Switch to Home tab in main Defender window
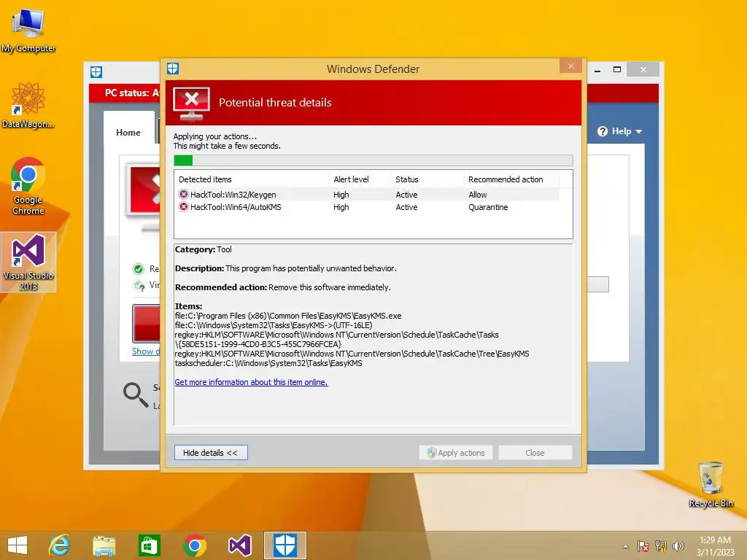Image resolution: width=747 pixels, height=560 pixels. (x=128, y=133)
